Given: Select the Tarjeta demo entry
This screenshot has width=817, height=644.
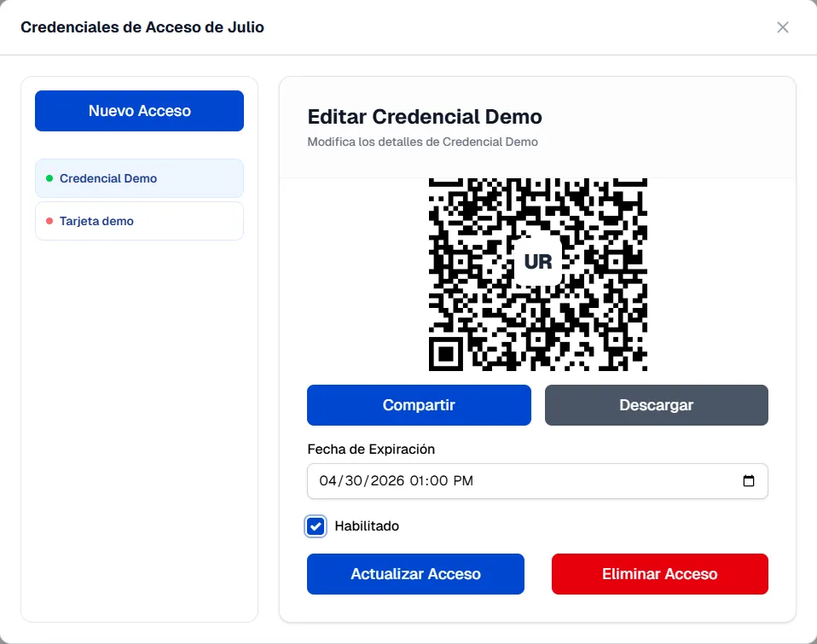Looking at the screenshot, I should (x=139, y=221).
